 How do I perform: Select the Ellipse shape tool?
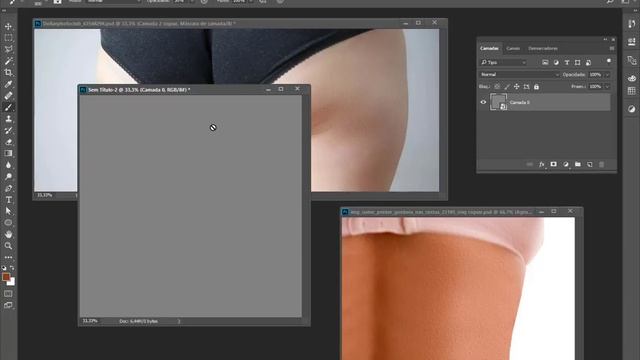point(8,223)
